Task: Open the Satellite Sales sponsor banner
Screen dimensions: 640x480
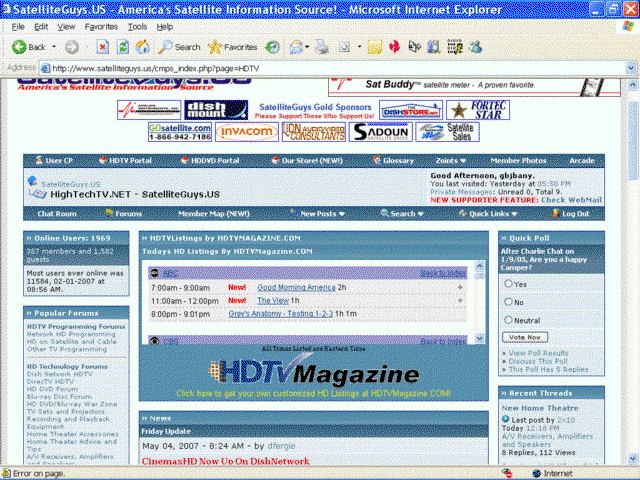Action: click(x=447, y=132)
